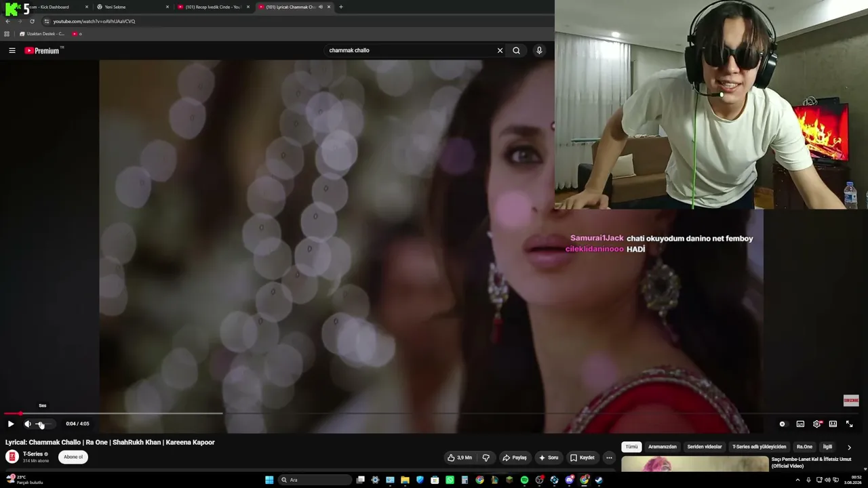Open Spotify from taskbar
This screenshot has width=868, height=488.
524,480
